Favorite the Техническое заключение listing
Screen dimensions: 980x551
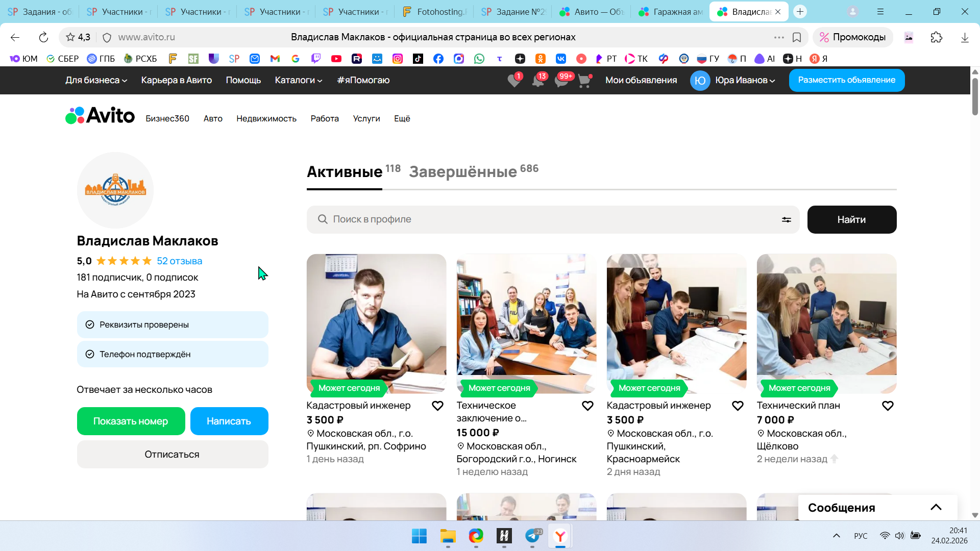[587, 406]
